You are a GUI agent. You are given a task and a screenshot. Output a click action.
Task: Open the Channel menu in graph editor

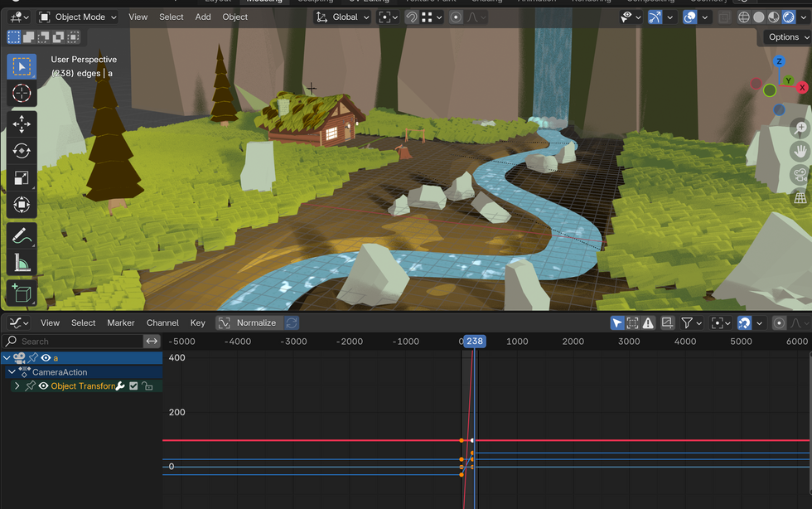tap(162, 322)
